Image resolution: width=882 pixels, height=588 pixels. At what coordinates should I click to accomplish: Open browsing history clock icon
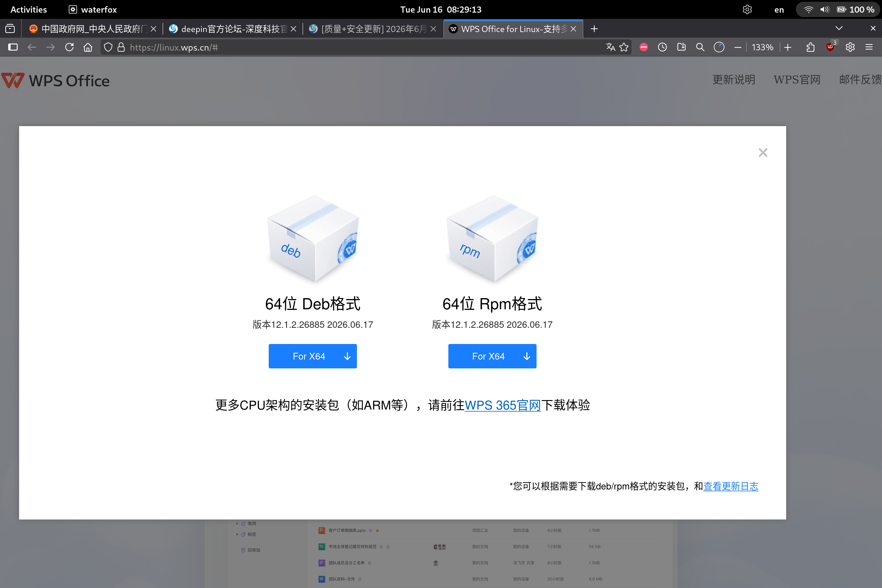coord(662,47)
